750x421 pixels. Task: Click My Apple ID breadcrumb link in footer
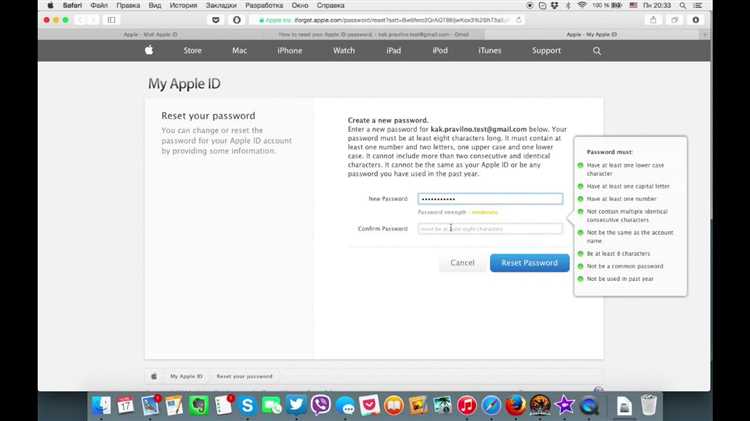tap(187, 377)
